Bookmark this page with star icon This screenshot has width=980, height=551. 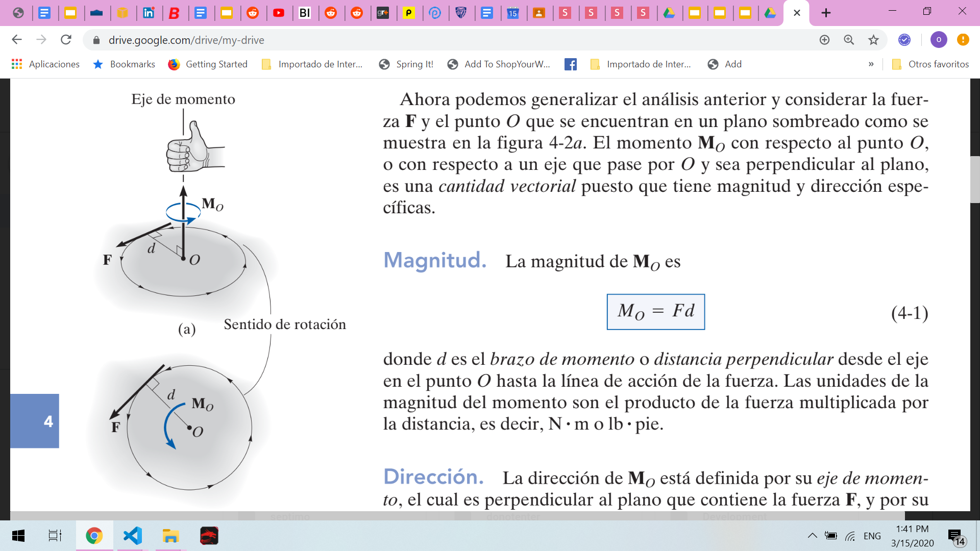pyautogui.click(x=873, y=40)
